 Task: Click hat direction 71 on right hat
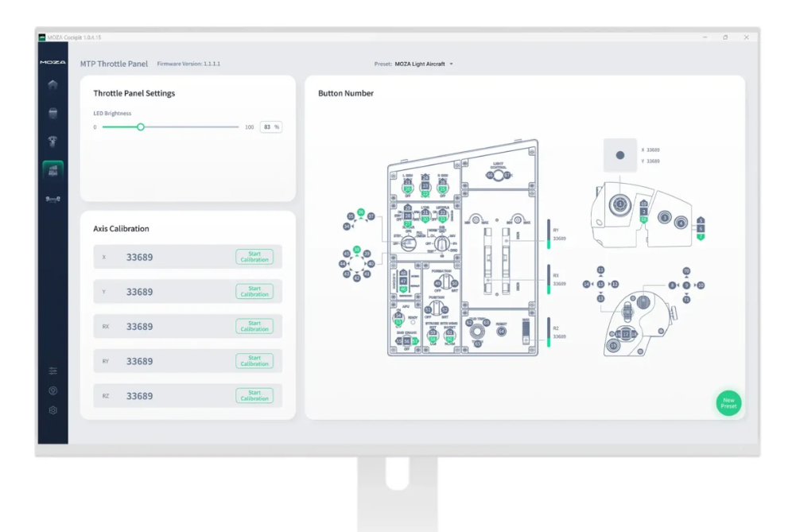point(686,300)
